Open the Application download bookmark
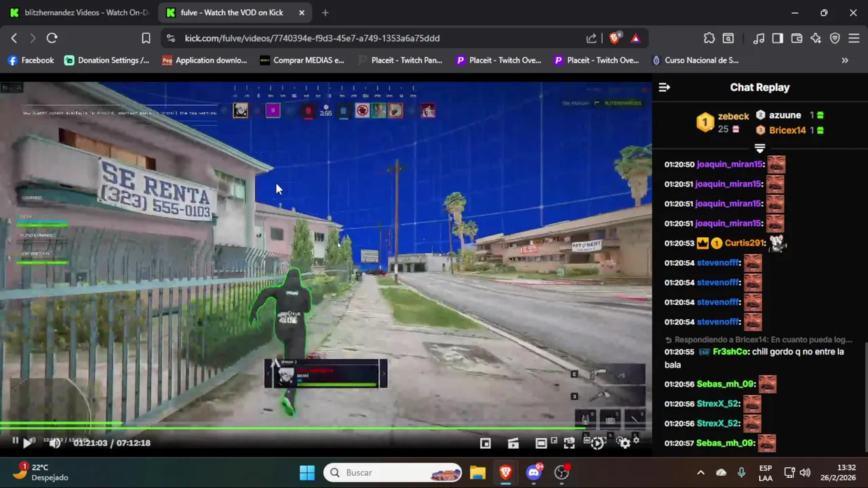868x488 pixels. tap(205, 60)
